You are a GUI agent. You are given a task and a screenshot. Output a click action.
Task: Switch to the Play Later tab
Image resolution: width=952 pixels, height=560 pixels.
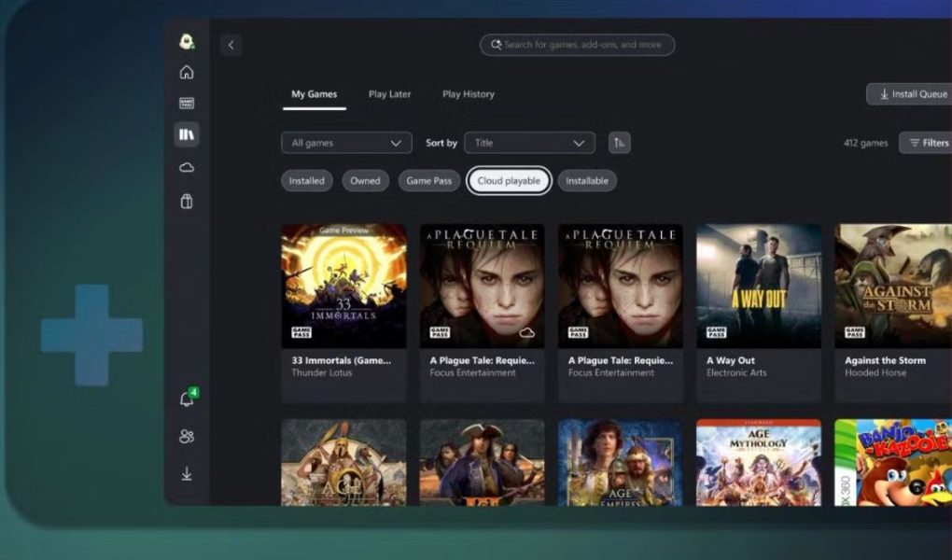point(390,94)
